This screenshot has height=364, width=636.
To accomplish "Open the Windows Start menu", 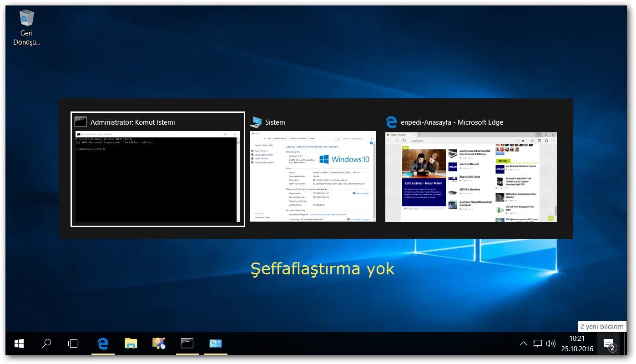I will [19, 344].
